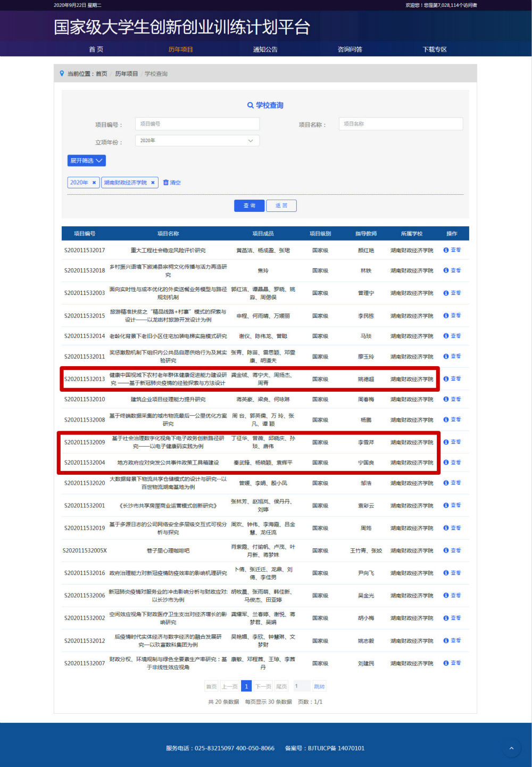Click the scroll-to-top arrow icon
Image resolution: width=532 pixels, height=767 pixels.
[511, 748]
